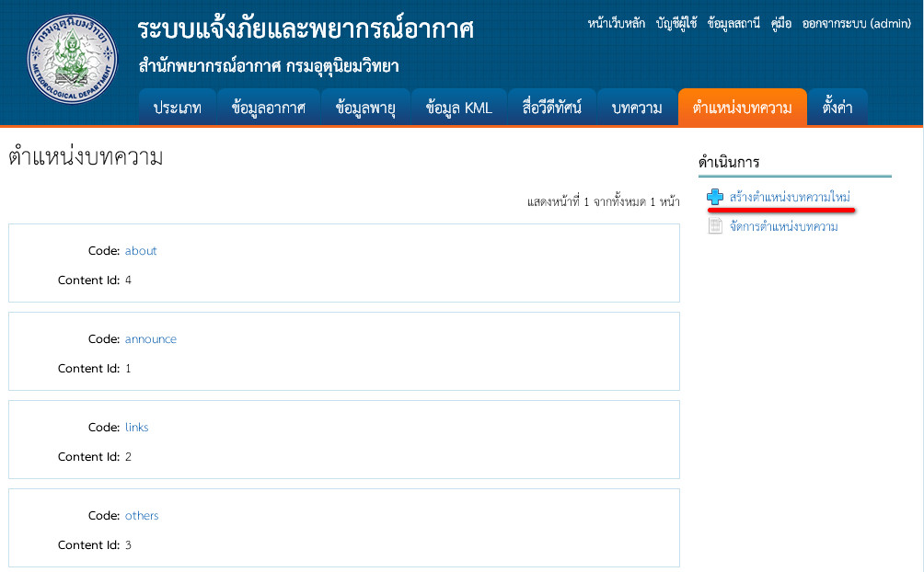
Task: Log out via ออกจากระบบ (admin)
Action: (856, 24)
